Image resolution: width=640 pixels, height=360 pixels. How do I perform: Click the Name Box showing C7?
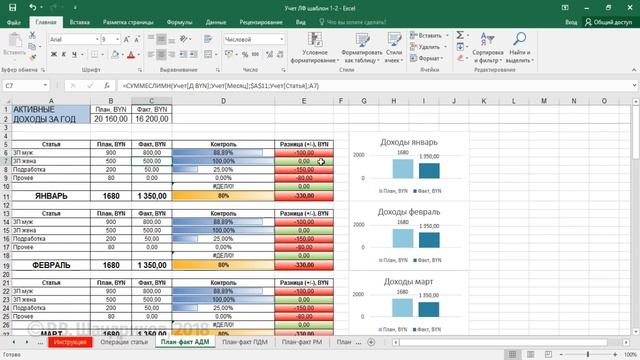21,86
